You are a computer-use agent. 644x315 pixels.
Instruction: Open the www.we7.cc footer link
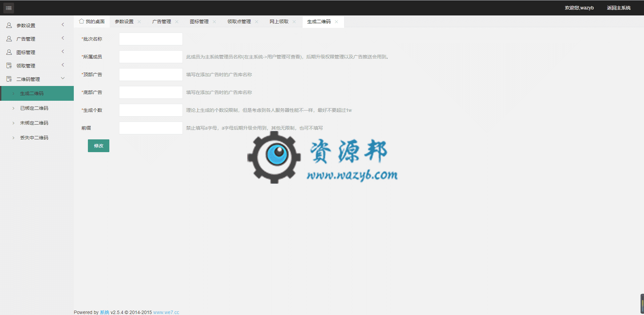click(166, 312)
